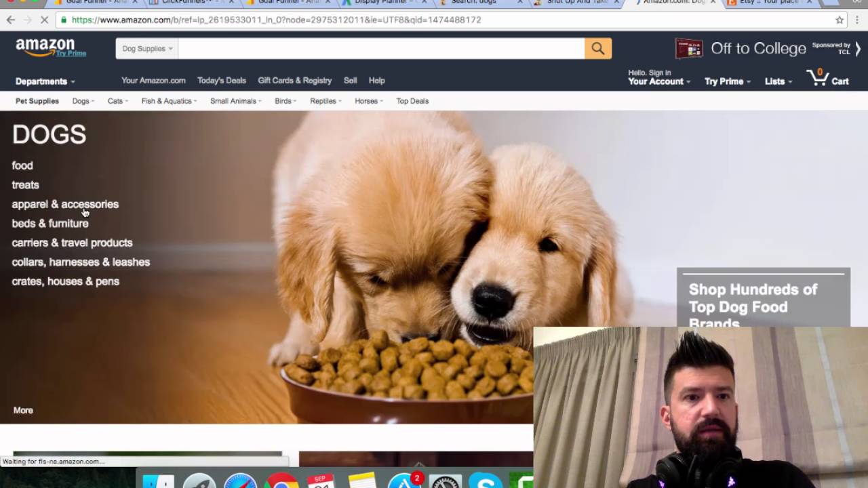Expand the Departments dropdown
The image size is (868, 488).
click(45, 81)
